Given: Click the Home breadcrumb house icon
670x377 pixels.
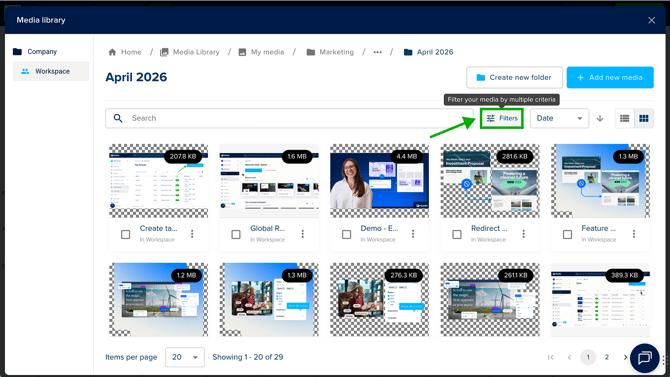Looking at the screenshot, I should coord(112,52).
